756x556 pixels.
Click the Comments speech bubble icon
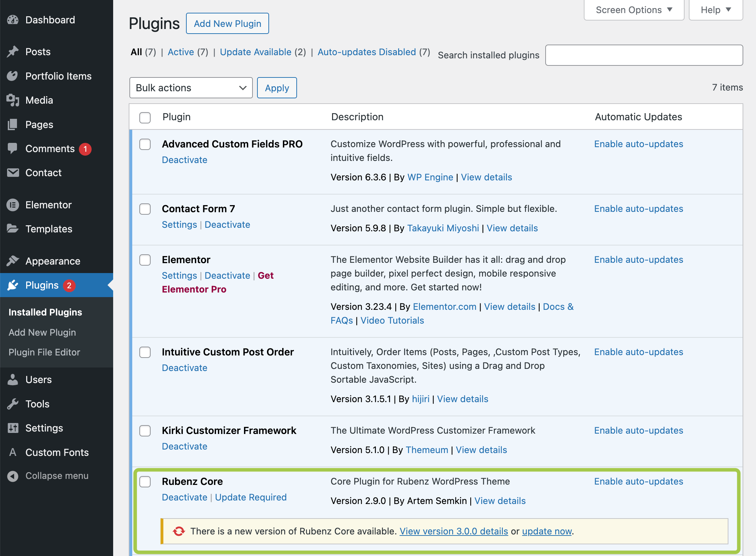pos(13,149)
